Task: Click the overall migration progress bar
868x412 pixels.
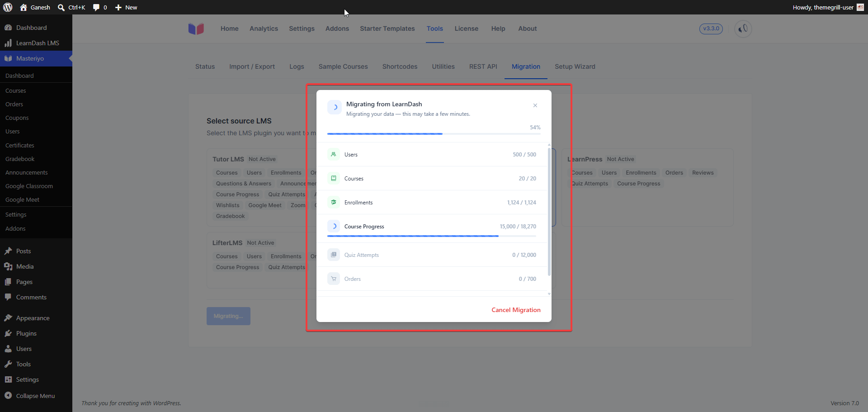Action: click(434, 134)
